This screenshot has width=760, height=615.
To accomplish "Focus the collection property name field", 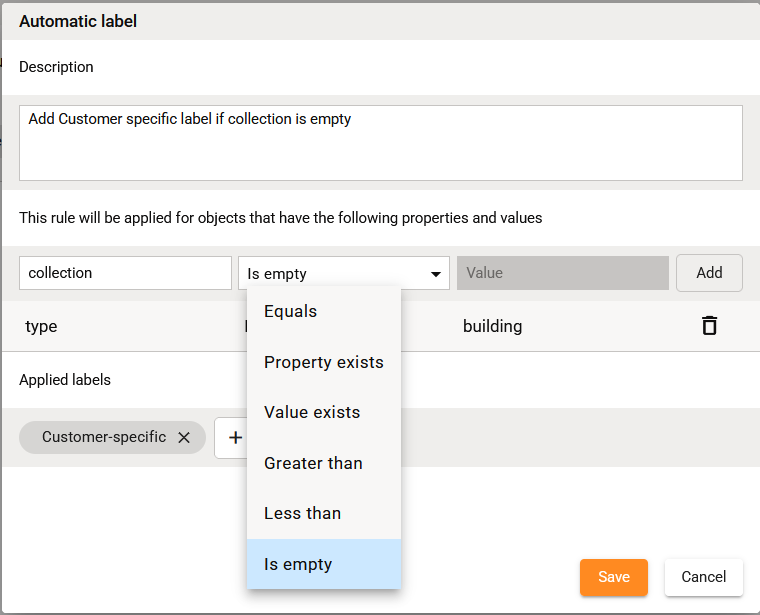I will [125, 273].
